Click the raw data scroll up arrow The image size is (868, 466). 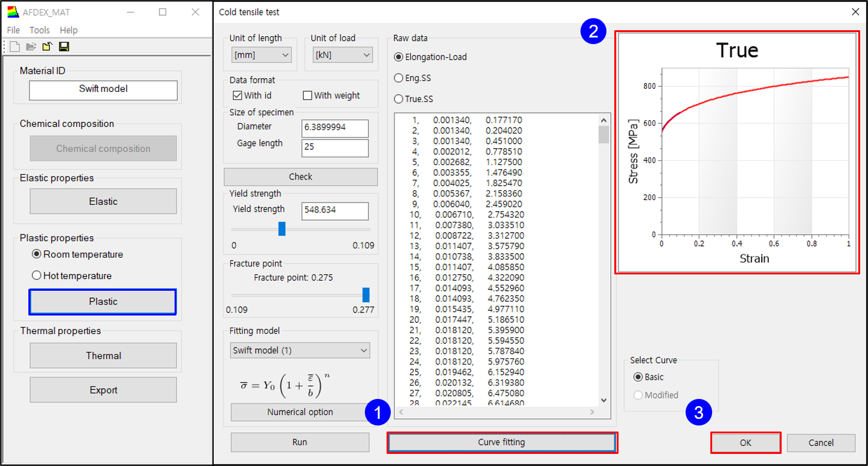[603, 120]
